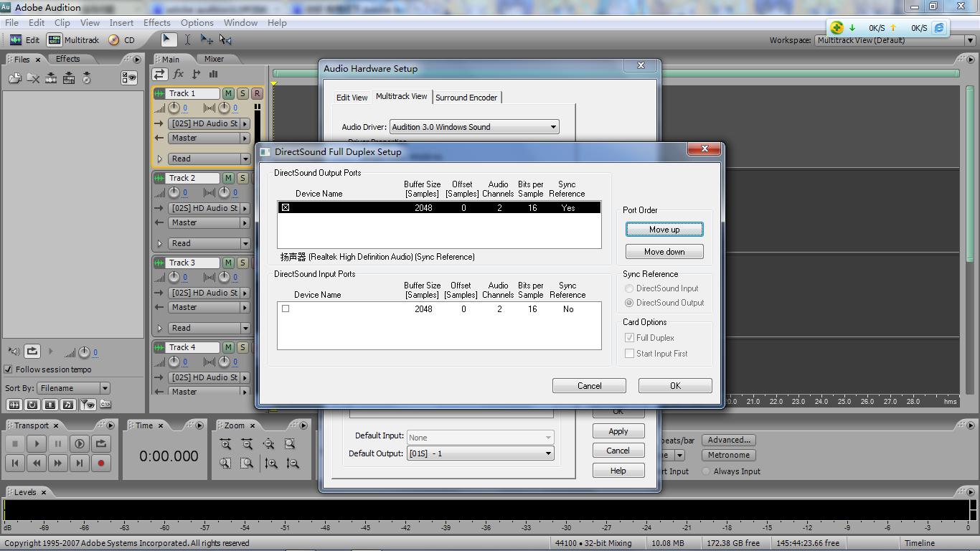
Task: Select the Inputs/Outputs view button in Main panel
Action: pos(159,74)
